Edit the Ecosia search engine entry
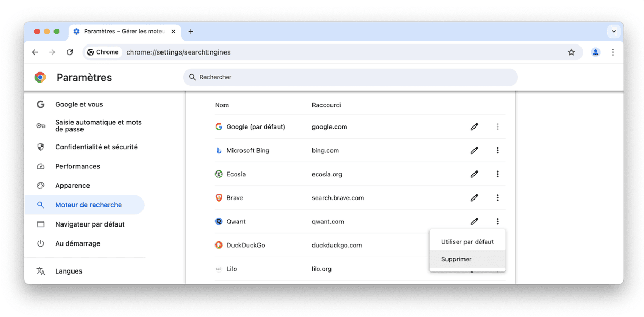This screenshot has width=644, height=317. click(474, 174)
